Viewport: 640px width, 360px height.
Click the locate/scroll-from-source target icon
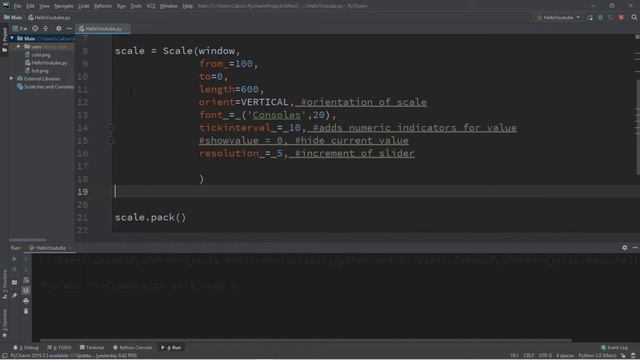(x=35, y=29)
